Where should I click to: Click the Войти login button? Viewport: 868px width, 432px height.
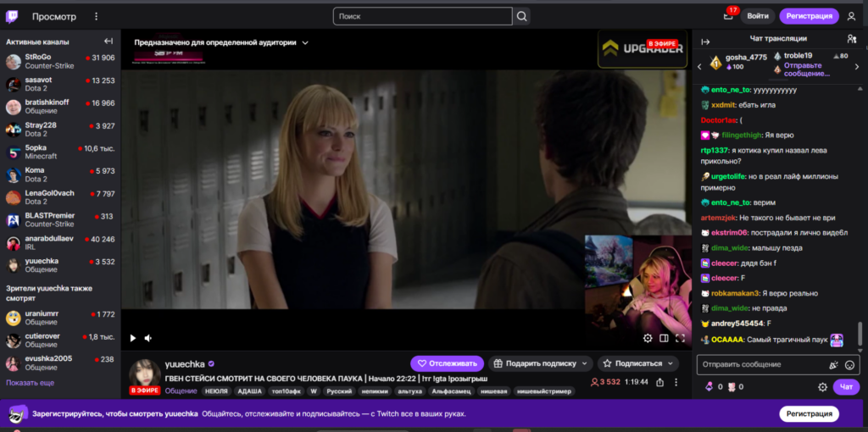757,16
